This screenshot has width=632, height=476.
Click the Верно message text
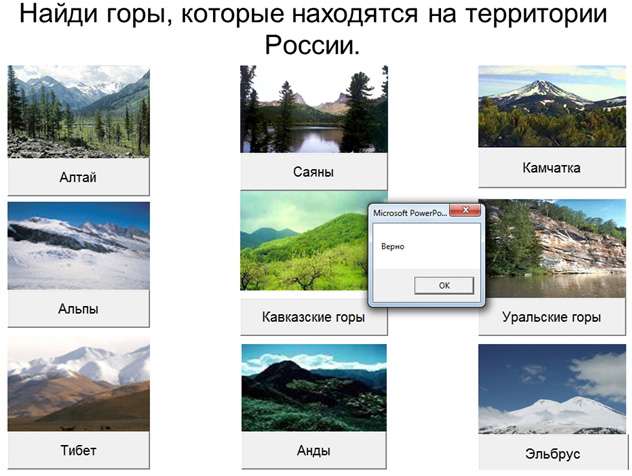[x=393, y=246]
